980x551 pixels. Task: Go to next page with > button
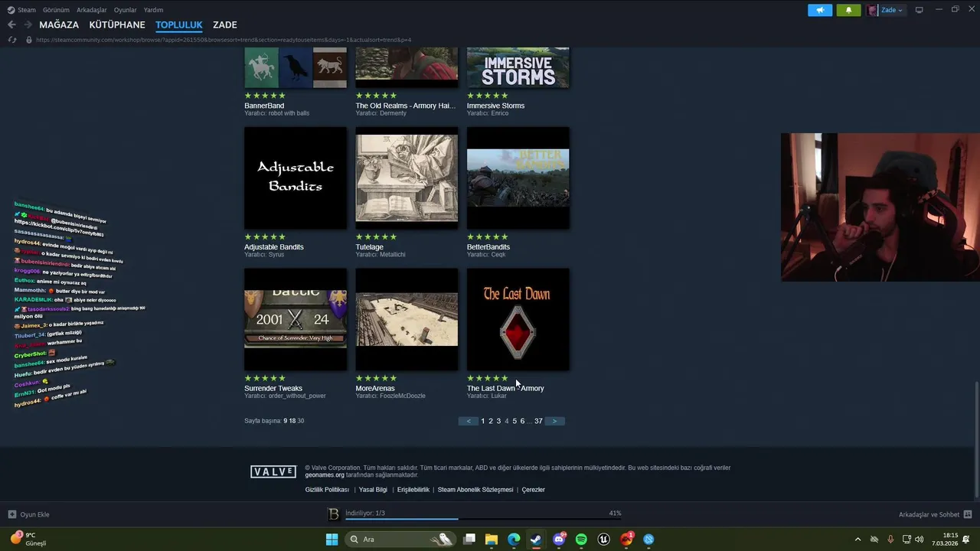point(554,421)
